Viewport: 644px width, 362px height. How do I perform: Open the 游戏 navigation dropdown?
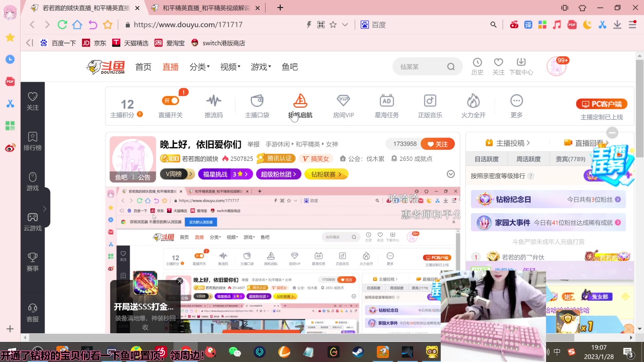[x=260, y=66]
